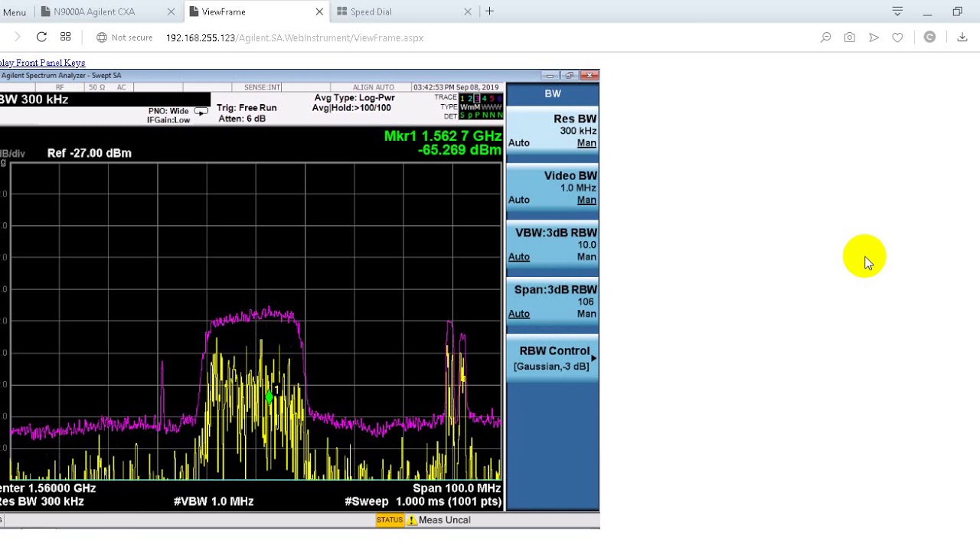Set Res BW to Man
Viewport: 980px width, 551px height.
(586, 143)
